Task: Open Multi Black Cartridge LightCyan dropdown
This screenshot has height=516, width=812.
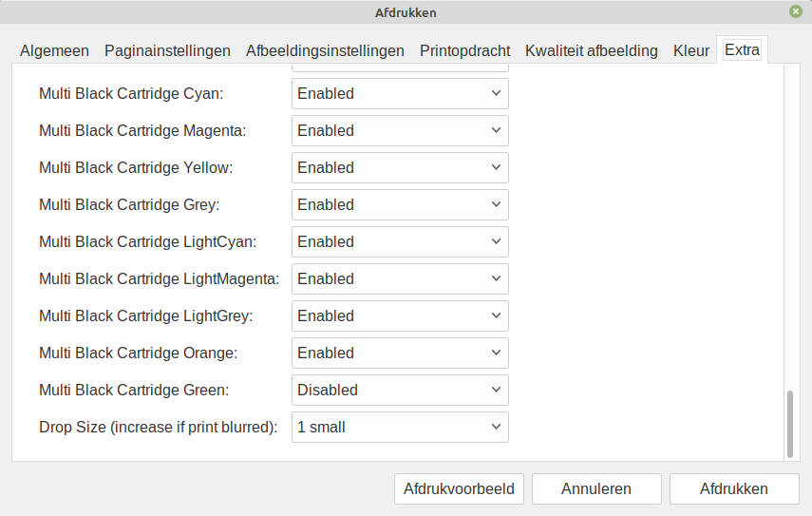Action: click(400, 241)
